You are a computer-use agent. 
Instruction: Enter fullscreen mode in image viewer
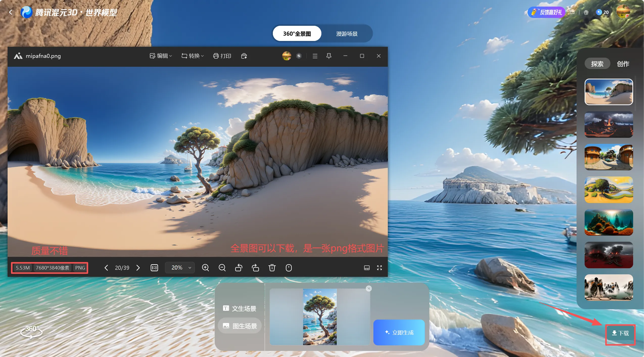point(379,267)
